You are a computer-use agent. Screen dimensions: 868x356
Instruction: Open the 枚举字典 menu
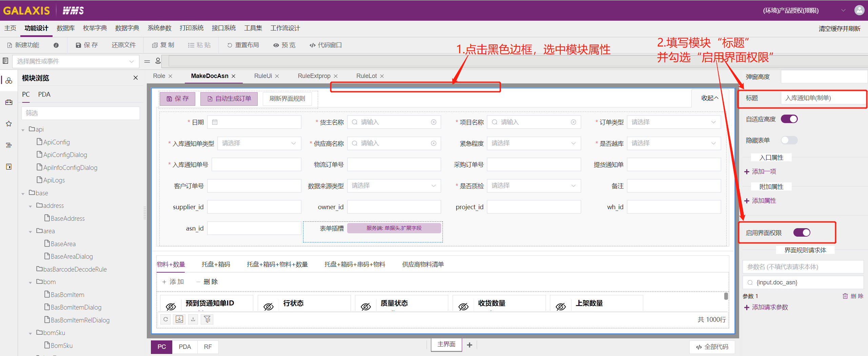point(95,28)
